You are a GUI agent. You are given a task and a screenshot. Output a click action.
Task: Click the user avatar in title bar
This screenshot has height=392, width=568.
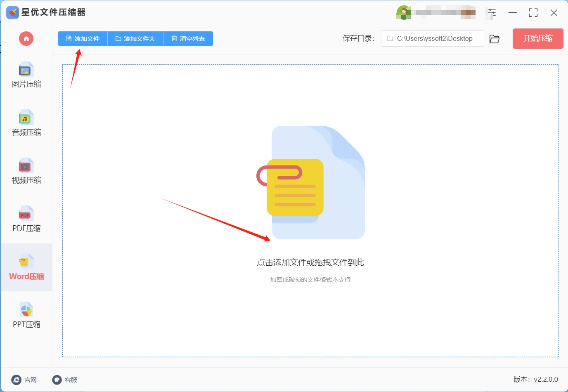tap(404, 13)
